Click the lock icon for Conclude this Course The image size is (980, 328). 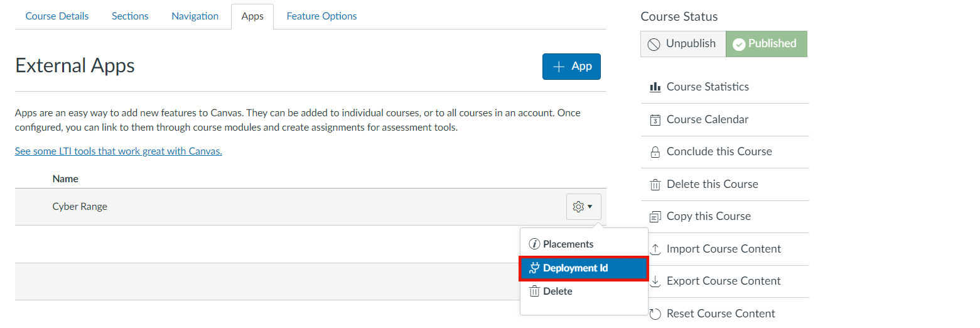pyautogui.click(x=655, y=152)
